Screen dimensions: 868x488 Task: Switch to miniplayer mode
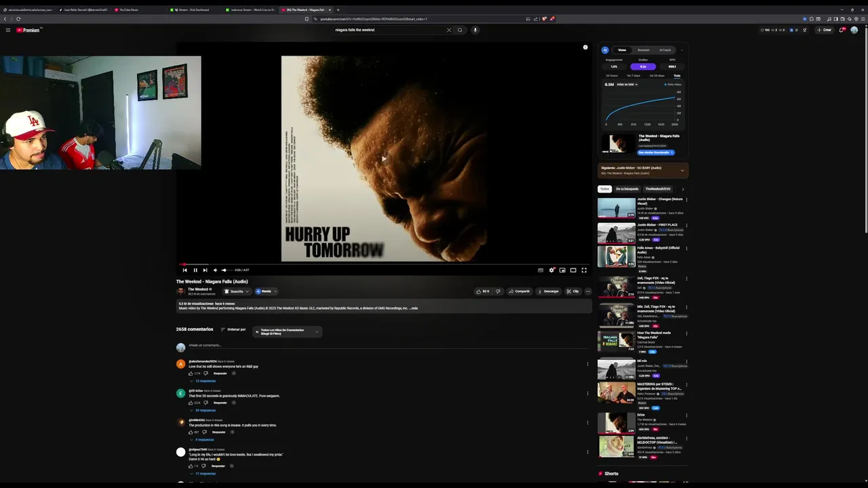[x=562, y=270]
